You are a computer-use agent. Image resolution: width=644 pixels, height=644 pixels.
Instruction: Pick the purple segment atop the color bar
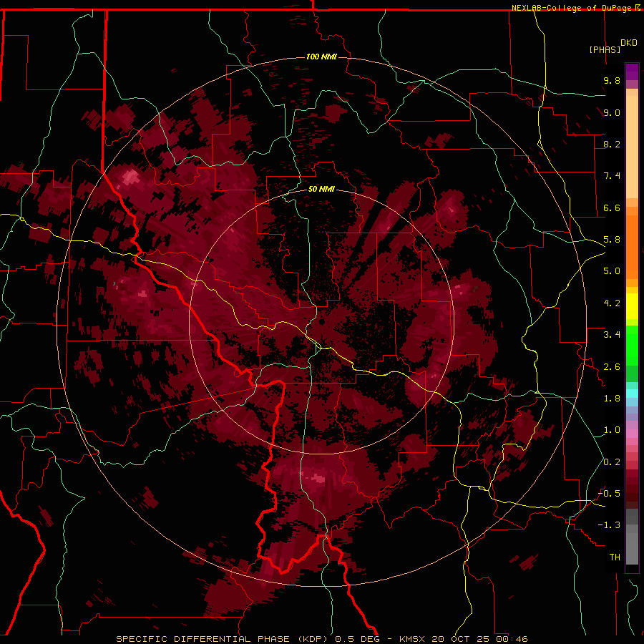tap(632, 72)
